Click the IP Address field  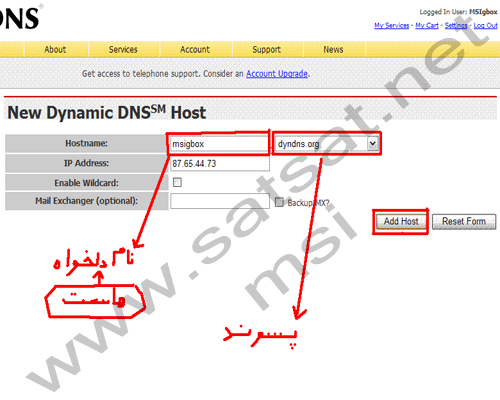(x=220, y=164)
